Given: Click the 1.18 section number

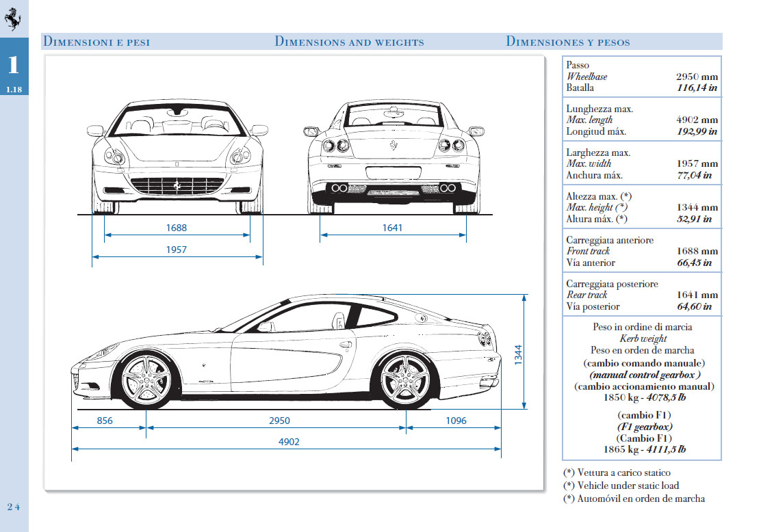Looking at the screenshot, I should point(14,90).
